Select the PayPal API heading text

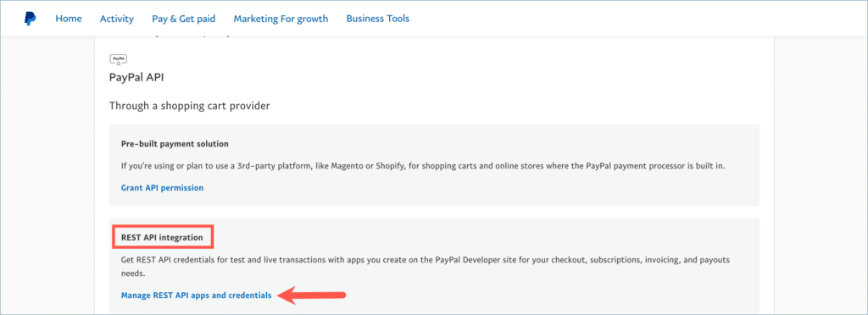[136, 77]
